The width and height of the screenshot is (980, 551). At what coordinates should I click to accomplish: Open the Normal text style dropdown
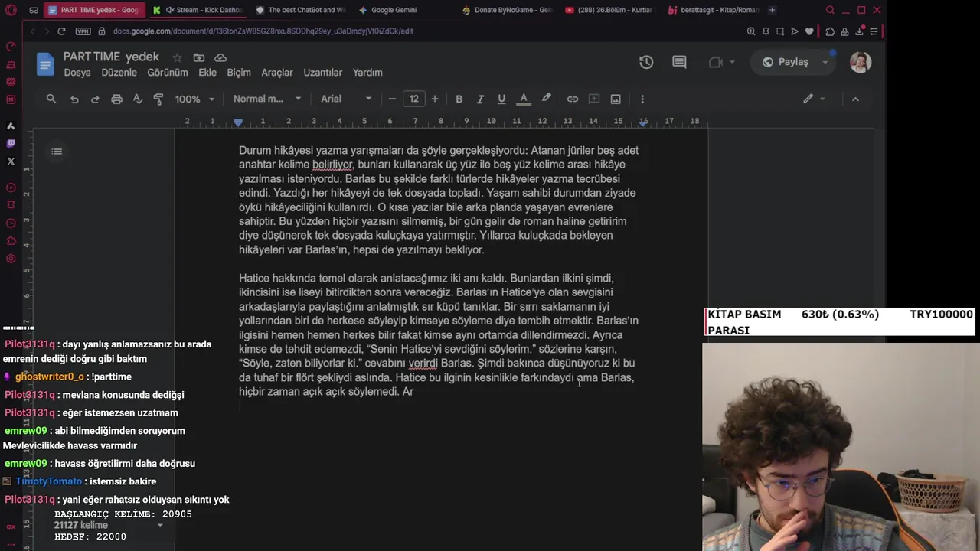click(267, 99)
